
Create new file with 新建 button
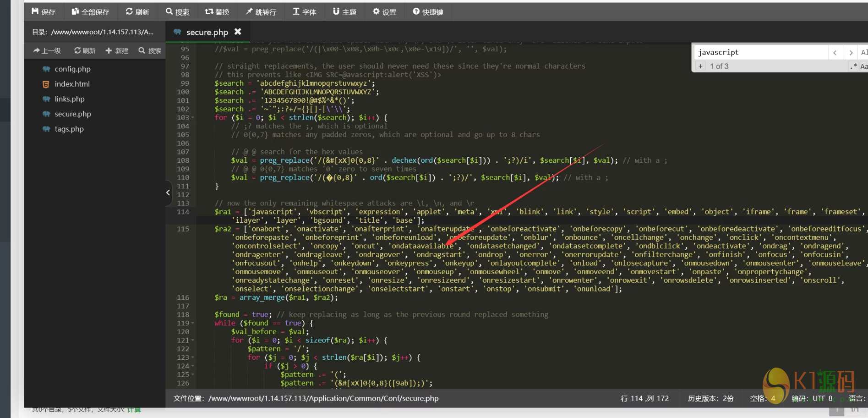(x=117, y=50)
